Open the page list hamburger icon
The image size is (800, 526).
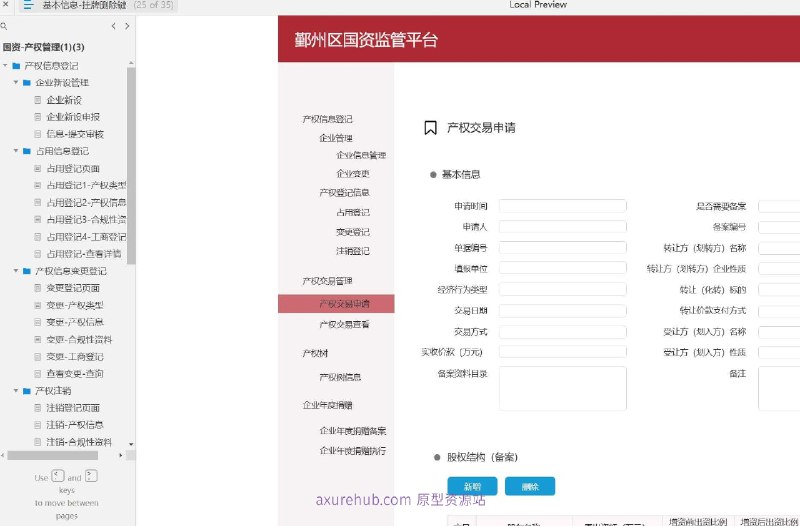(x=28, y=5)
